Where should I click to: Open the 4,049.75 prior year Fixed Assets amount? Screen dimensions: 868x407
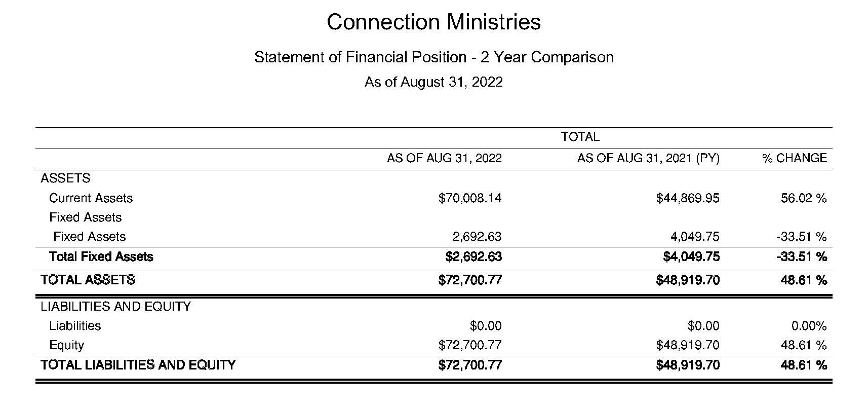694,237
